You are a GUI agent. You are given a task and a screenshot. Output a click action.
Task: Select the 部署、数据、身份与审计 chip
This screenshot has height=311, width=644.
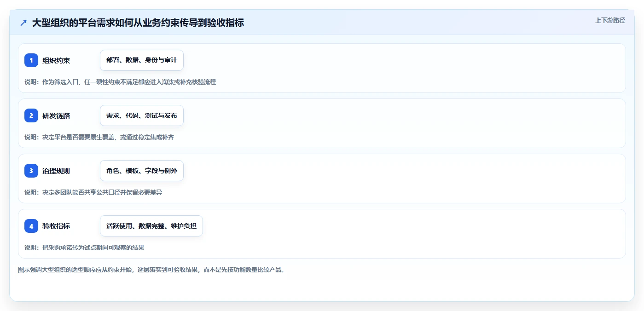142,60
